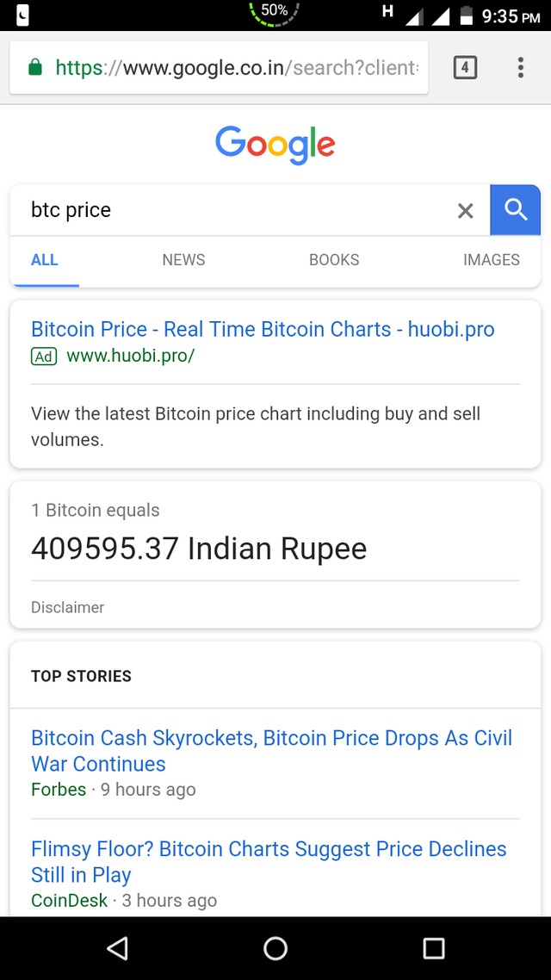Tap the www.huobi.pro green ad URL
This screenshot has height=980, width=551.
pyautogui.click(x=130, y=356)
